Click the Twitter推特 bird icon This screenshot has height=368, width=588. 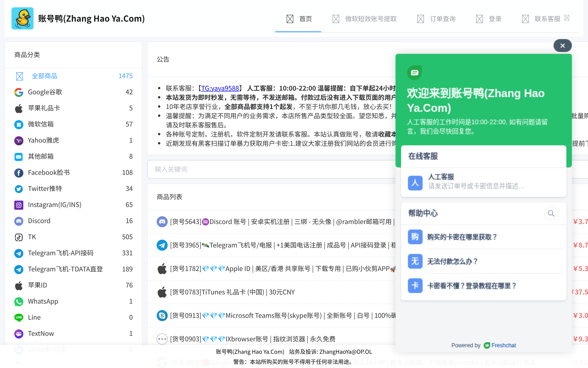tap(19, 189)
